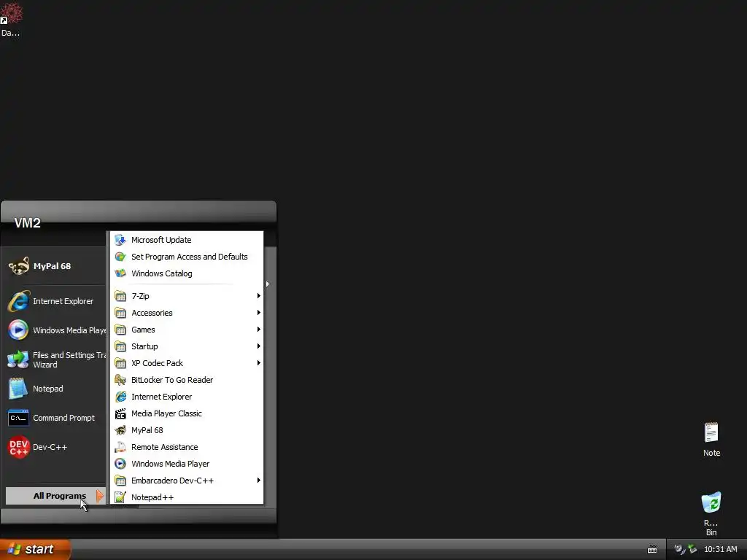Click the Startup folder label
Viewport: 747px width, 560px height.
coord(144,346)
